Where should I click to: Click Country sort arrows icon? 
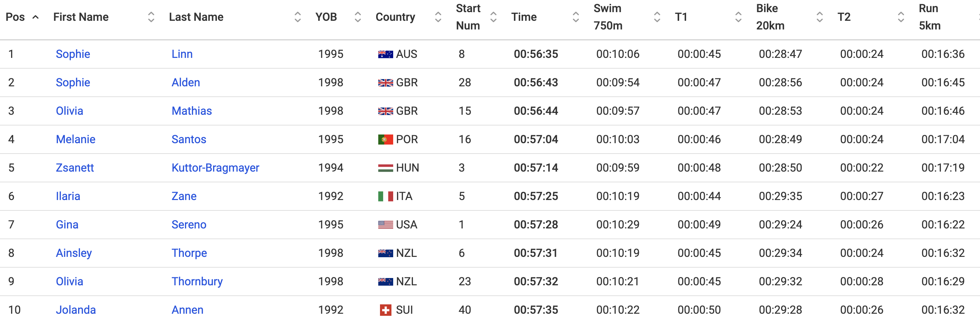tap(438, 17)
